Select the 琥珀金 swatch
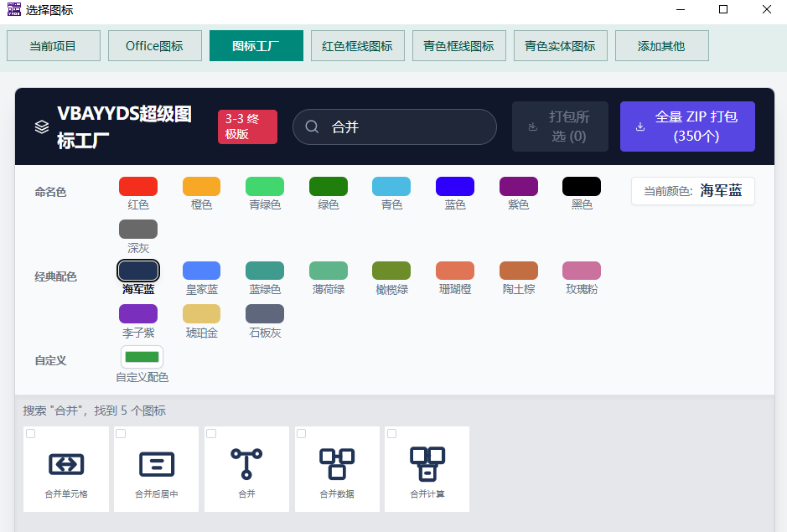Image resolution: width=787 pixels, height=532 pixels. click(201, 314)
